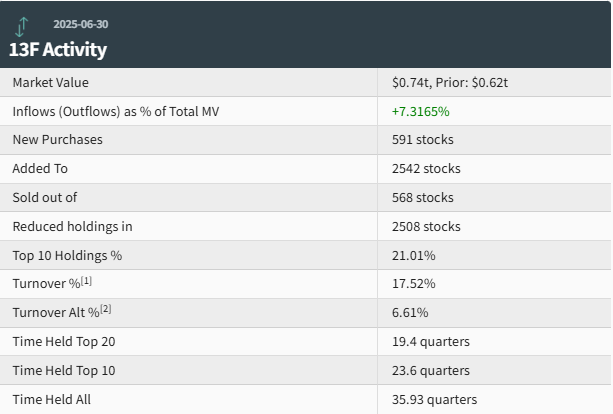Open footnote [2] beside Turnover Alt %
The width and height of the screenshot is (613, 414).
105,310
